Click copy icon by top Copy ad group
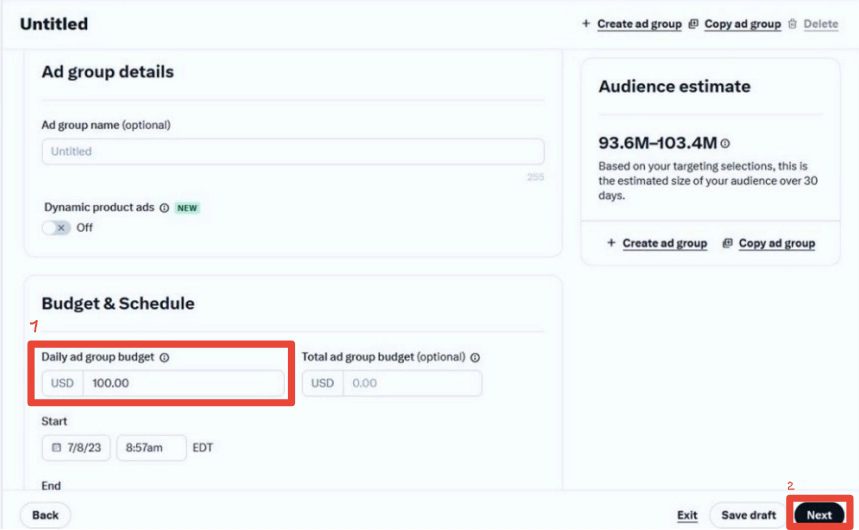This screenshot has height=530, width=859. (x=693, y=24)
